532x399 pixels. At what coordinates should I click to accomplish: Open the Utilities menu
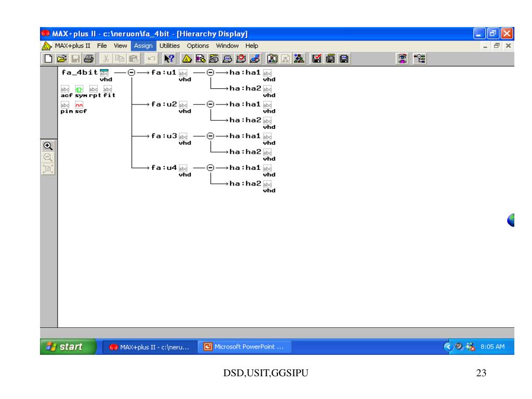click(x=170, y=46)
